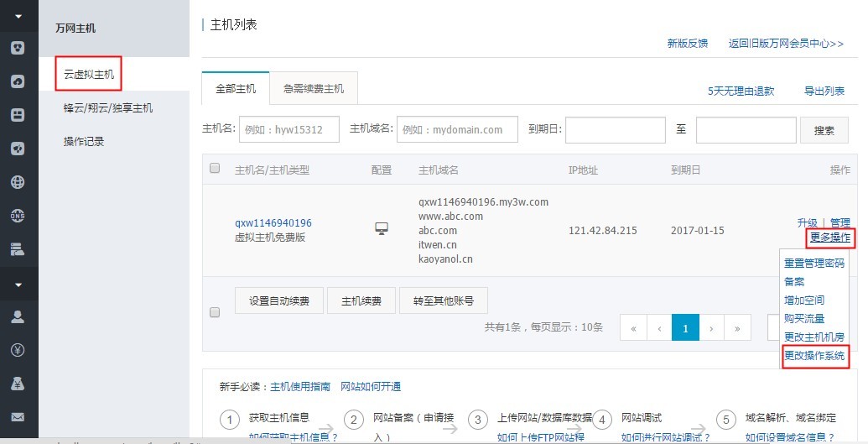Click the yen billing icon in the sidebar
Viewport: 868px width, 444px height.
(x=18, y=350)
